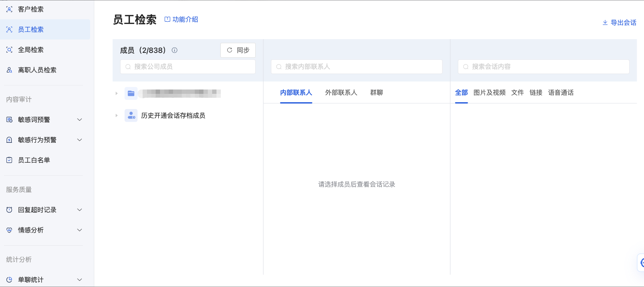
Task: Switch to the 内部联系人 tab
Action: pyautogui.click(x=296, y=93)
